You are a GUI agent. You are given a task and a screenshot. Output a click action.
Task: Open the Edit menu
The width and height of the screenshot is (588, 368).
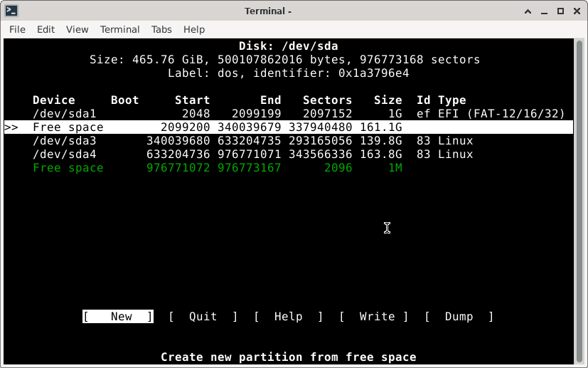click(46, 29)
